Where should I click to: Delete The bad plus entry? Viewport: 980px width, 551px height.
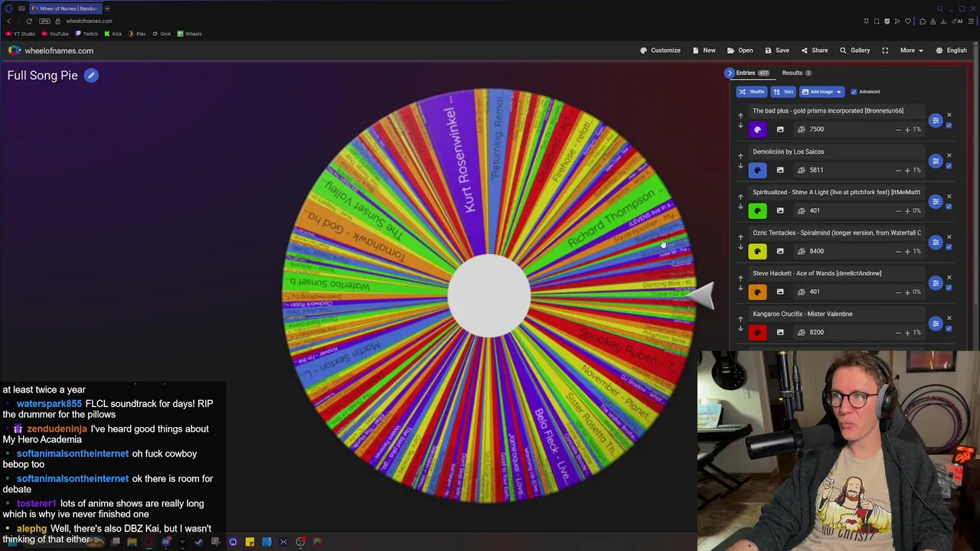point(949,115)
